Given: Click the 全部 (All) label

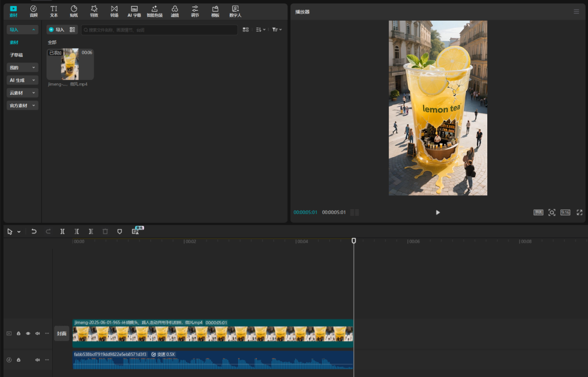Looking at the screenshot, I should (52, 42).
